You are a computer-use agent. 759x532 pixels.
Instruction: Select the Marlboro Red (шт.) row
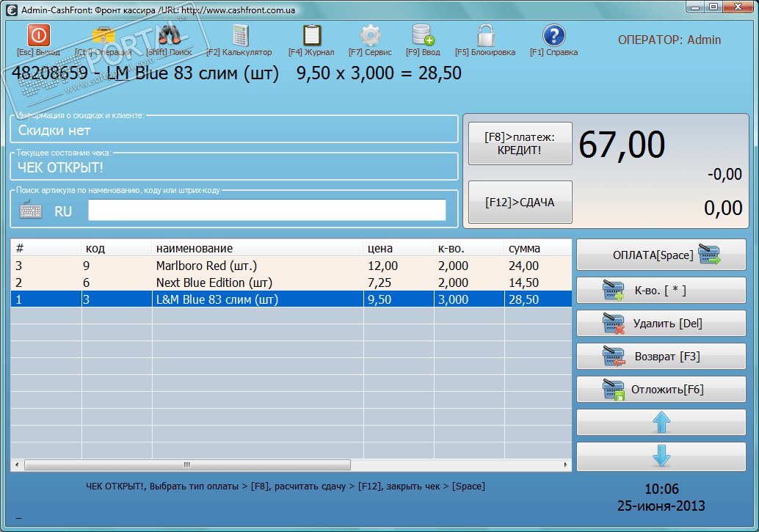pos(291,266)
